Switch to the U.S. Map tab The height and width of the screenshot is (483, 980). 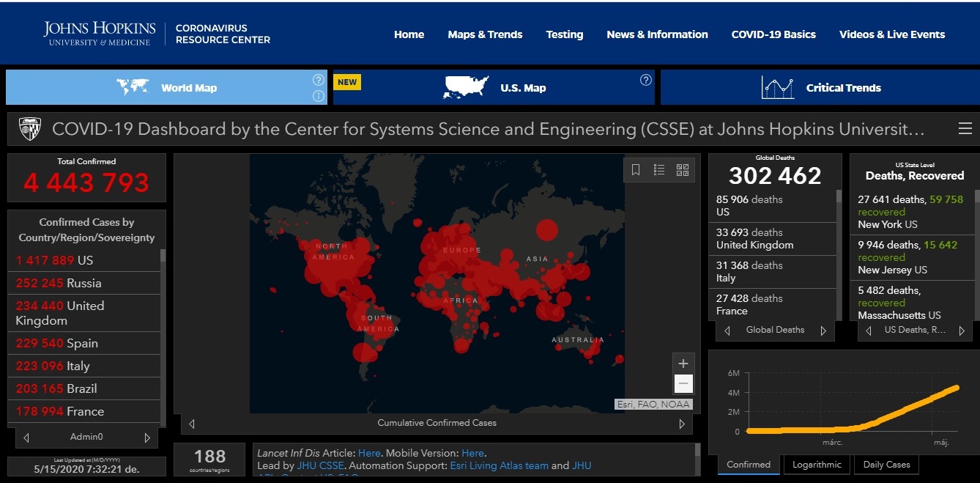click(x=494, y=87)
